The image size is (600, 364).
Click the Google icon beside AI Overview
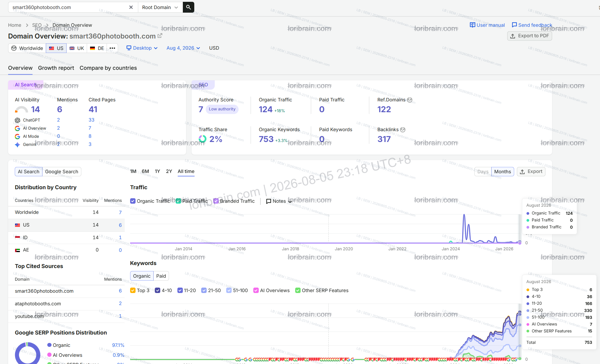[17, 128]
